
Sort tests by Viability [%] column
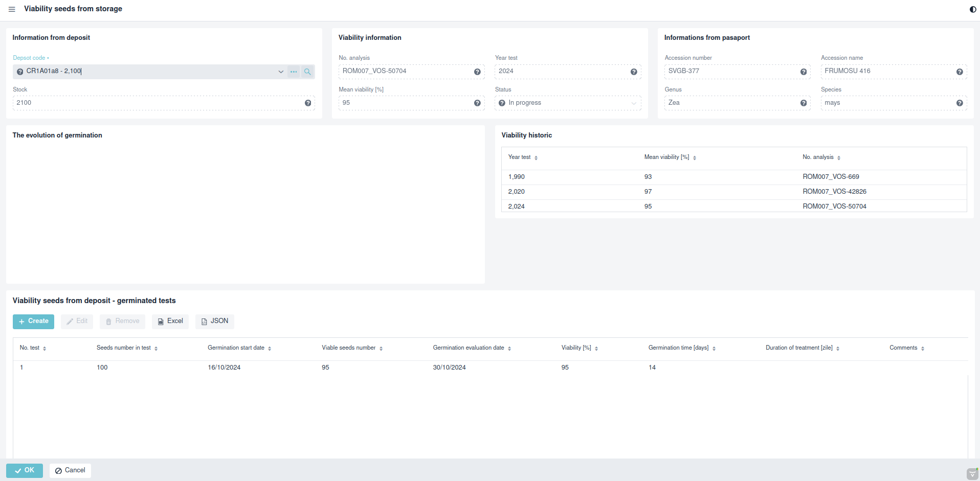point(596,349)
